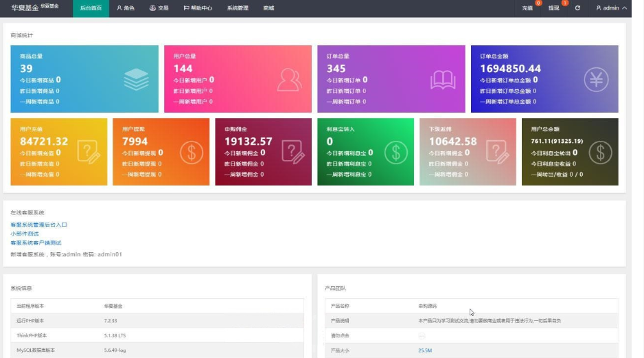
Task: Click the PHP version value 7.2.33
Action: (111, 321)
